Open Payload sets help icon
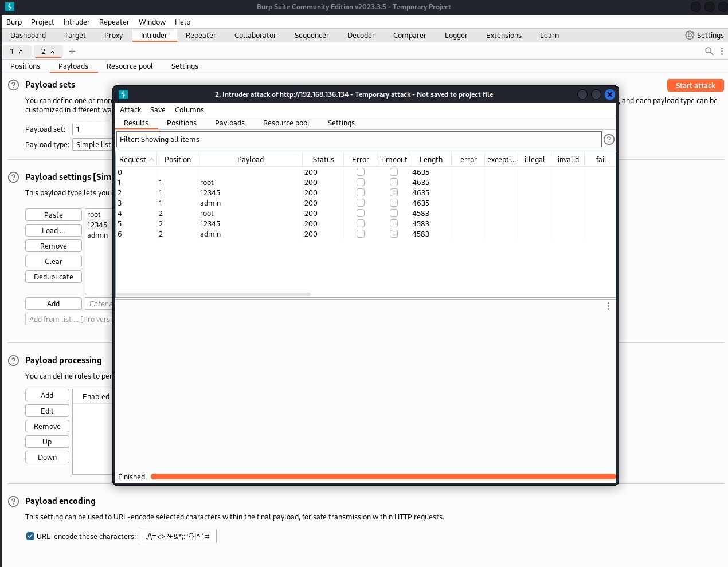The height and width of the screenshot is (567, 728). tap(14, 85)
